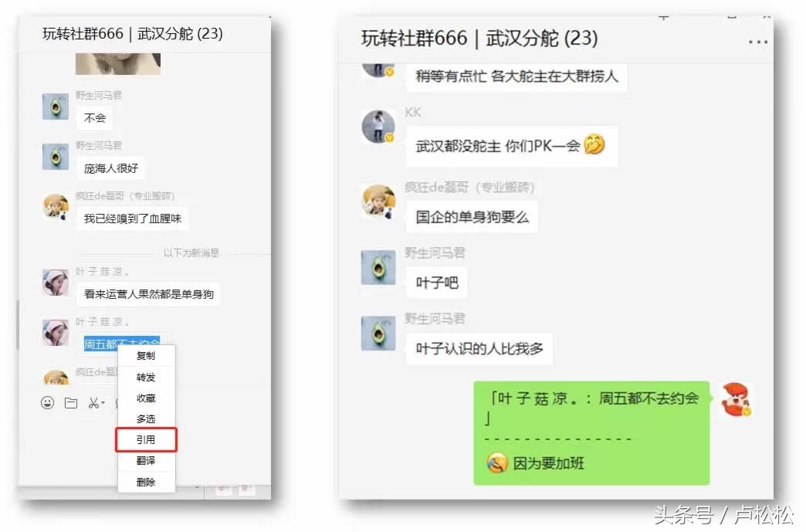The image size is (806, 532).
Task: Click 删除 (Delete) in the context menu
Action: click(x=146, y=481)
